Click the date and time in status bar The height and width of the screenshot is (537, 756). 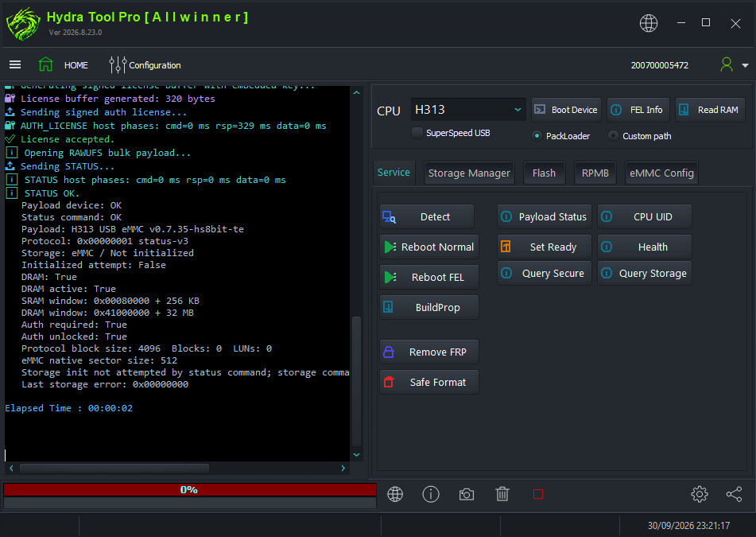688,525
